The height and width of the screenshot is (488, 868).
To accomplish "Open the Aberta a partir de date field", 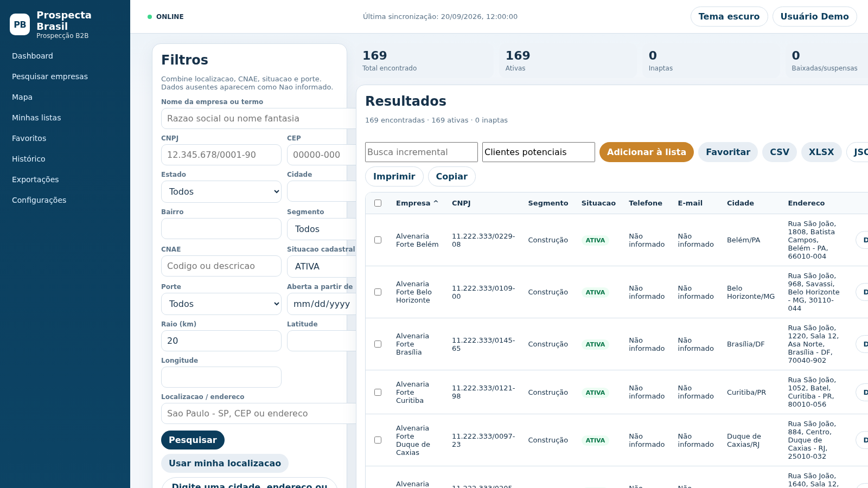I will click(x=321, y=304).
